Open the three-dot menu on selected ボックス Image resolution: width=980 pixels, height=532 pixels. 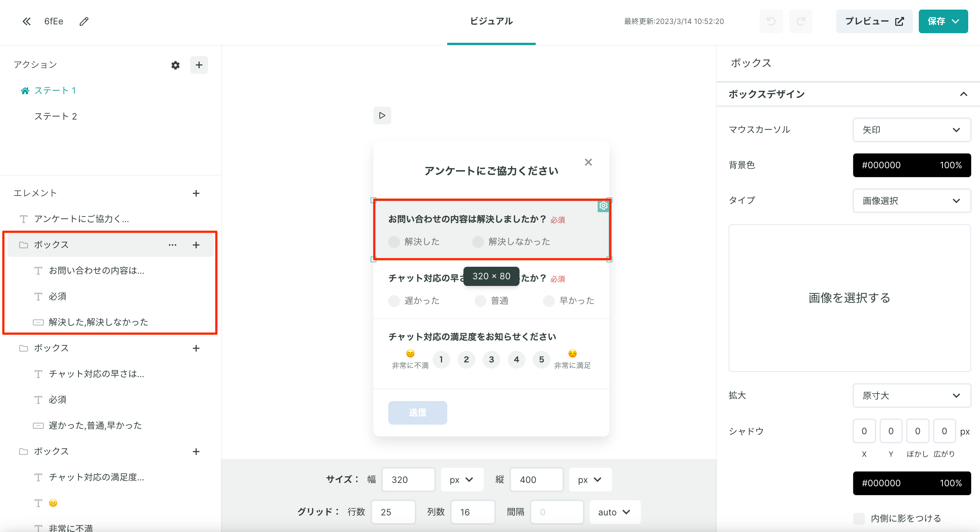172,245
